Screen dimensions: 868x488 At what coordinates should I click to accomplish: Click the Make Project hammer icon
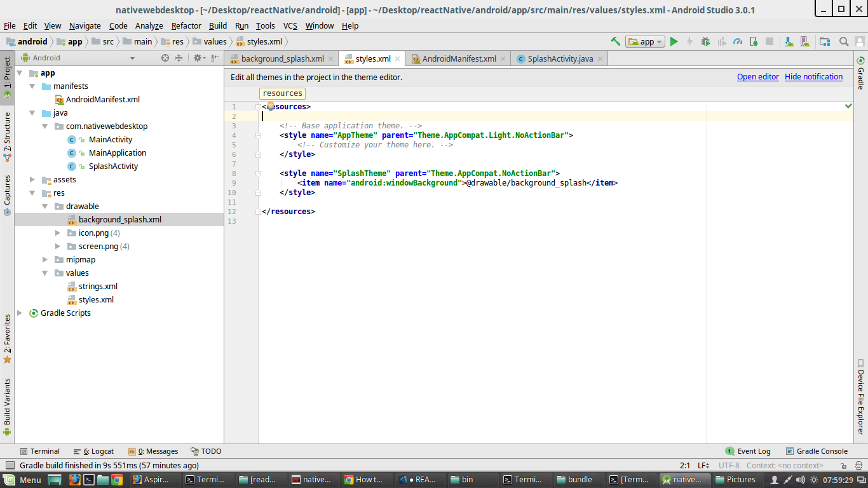pyautogui.click(x=615, y=41)
